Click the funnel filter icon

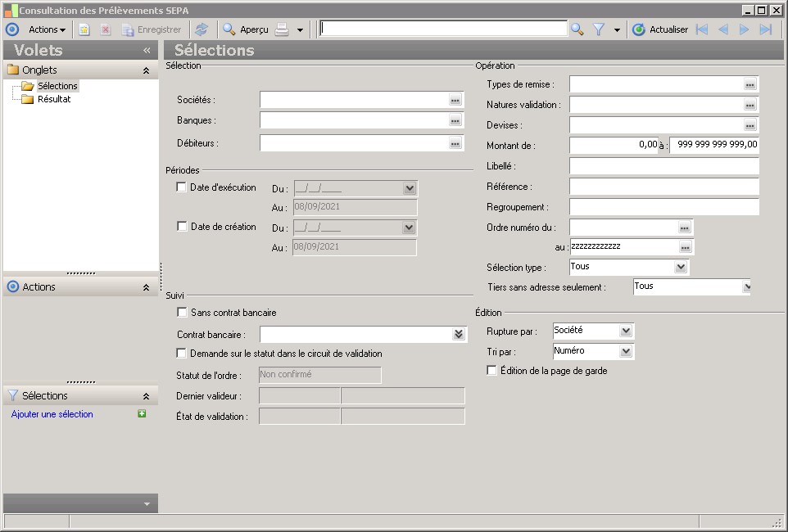click(x=599, y=29)
